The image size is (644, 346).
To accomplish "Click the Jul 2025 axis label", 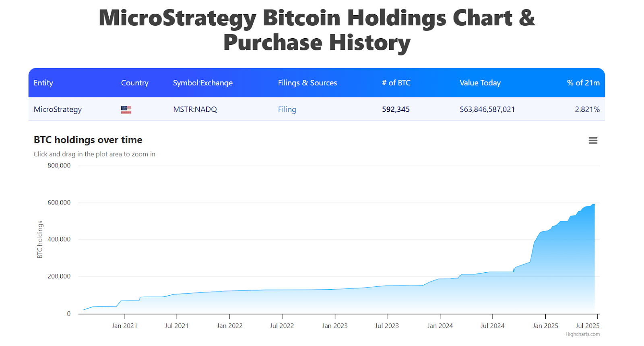I will point(587,326).
